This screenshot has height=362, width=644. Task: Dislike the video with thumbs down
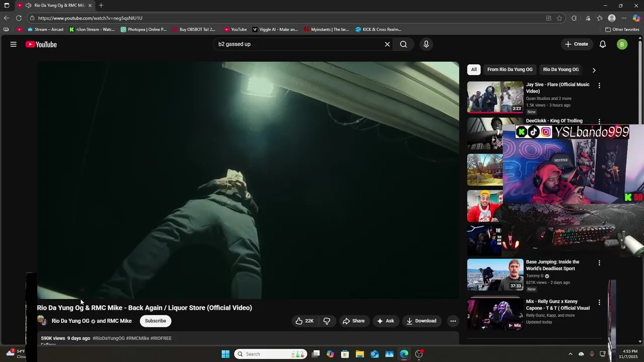tap(327, 321)
